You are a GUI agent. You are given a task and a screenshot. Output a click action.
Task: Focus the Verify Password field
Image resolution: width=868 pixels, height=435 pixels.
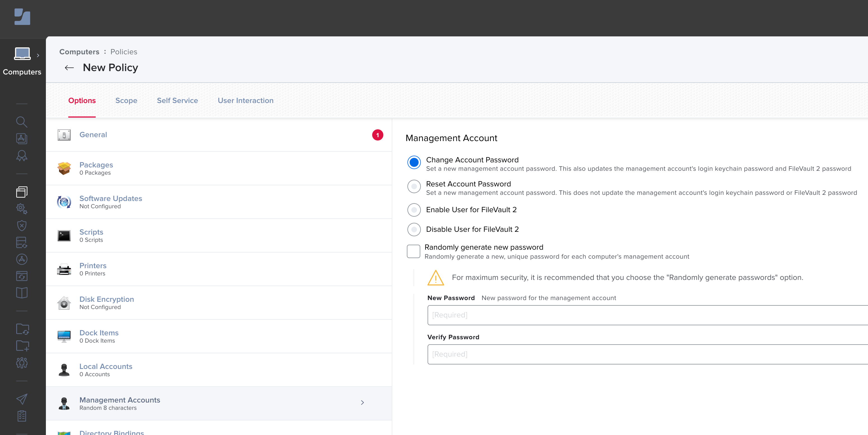(x=648, y=354)
